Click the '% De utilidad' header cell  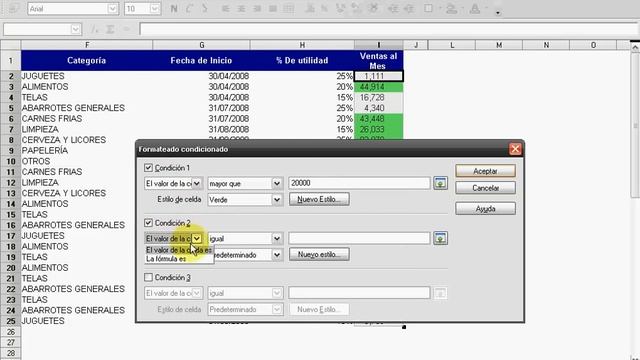click(x=302, y=60)
